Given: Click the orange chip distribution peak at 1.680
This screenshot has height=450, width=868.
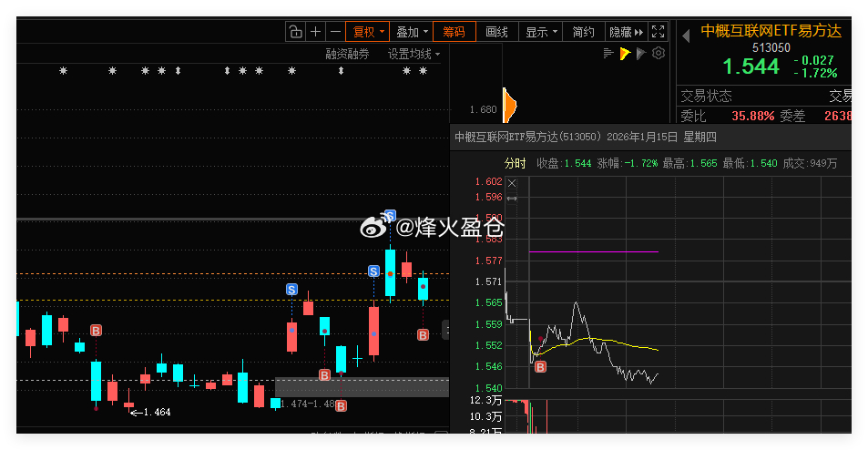Looking at the screenshot, I should coord(509,105).
